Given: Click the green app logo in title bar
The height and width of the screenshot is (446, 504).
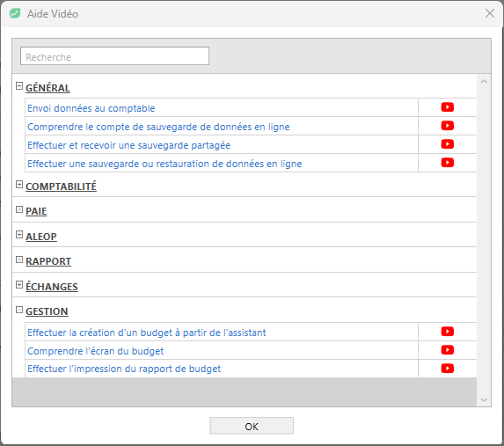Looking at the screenshot, I should click(15, 13).
